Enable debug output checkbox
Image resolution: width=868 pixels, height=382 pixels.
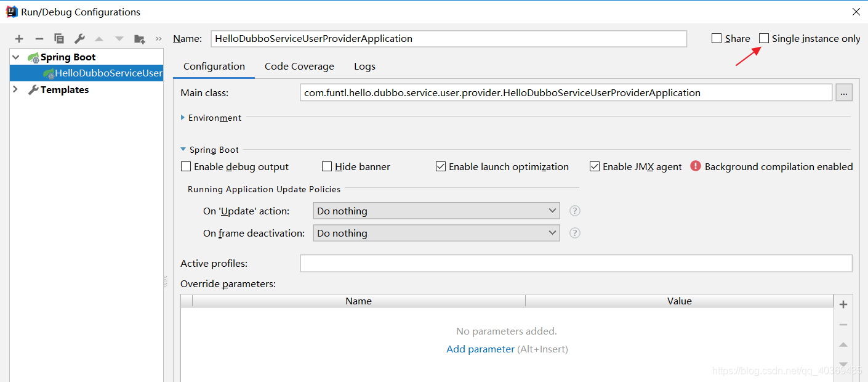[x=186, y=166]
